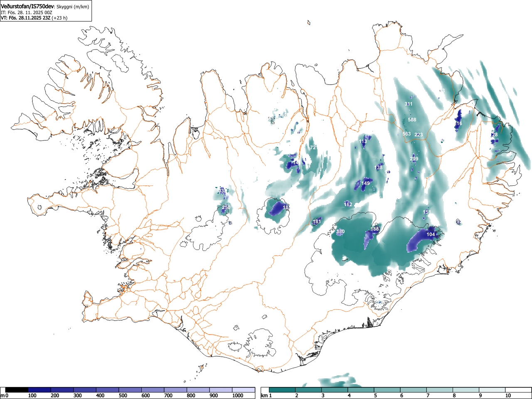Click the palest 9–10 km legend swatch
This screenshot has width=532, height=399.
[x=493, y=390]
